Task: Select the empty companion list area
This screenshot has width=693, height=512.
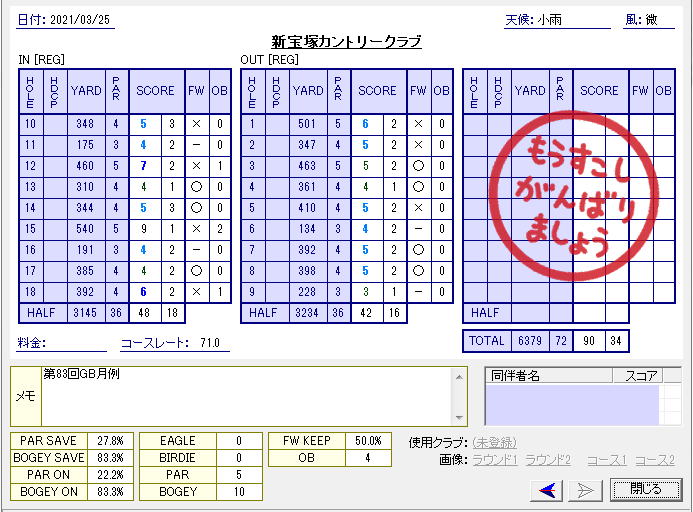Action: pos(571,404)
